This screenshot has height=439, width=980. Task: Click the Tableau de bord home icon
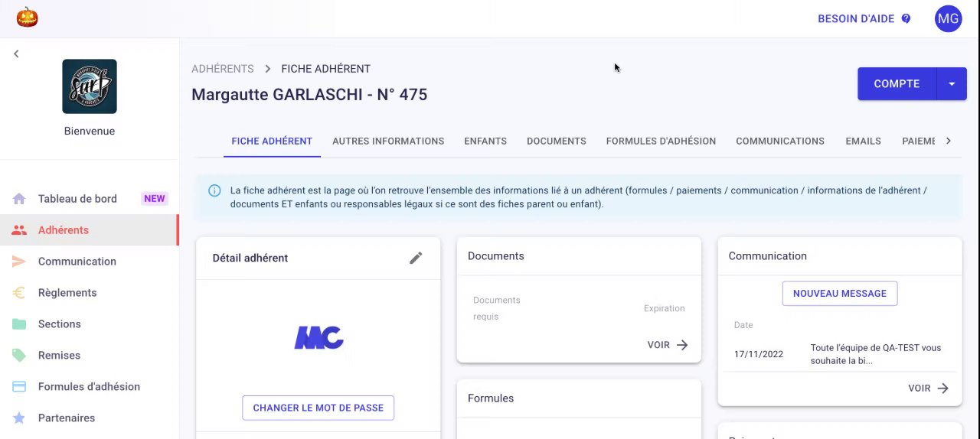(19, 199)
